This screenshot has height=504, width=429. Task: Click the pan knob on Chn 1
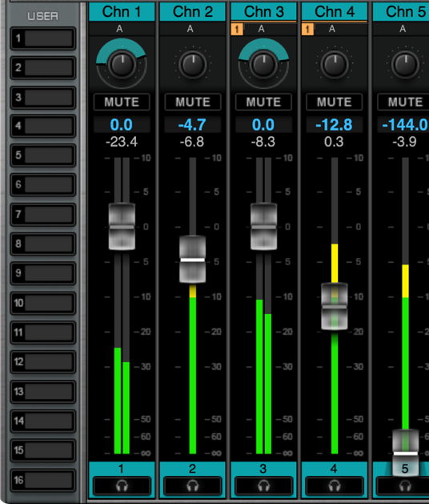click(x=122, y=65)
